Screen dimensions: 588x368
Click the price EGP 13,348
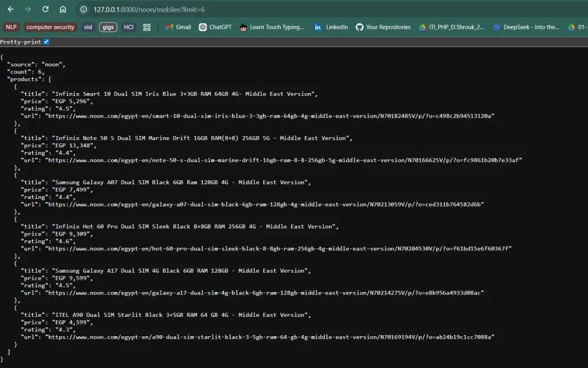[x=74, y=145]
